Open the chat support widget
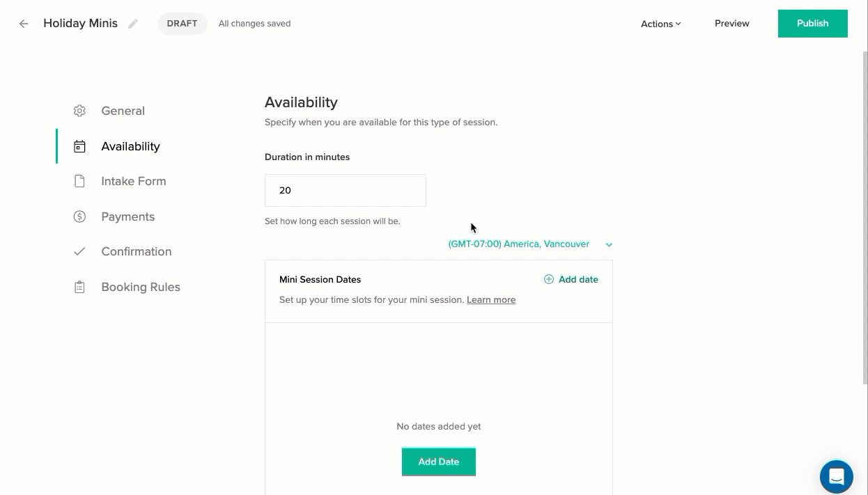 836,477
